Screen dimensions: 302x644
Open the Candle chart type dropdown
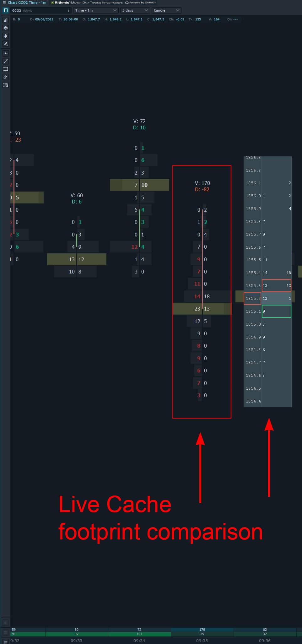[166, 10]
